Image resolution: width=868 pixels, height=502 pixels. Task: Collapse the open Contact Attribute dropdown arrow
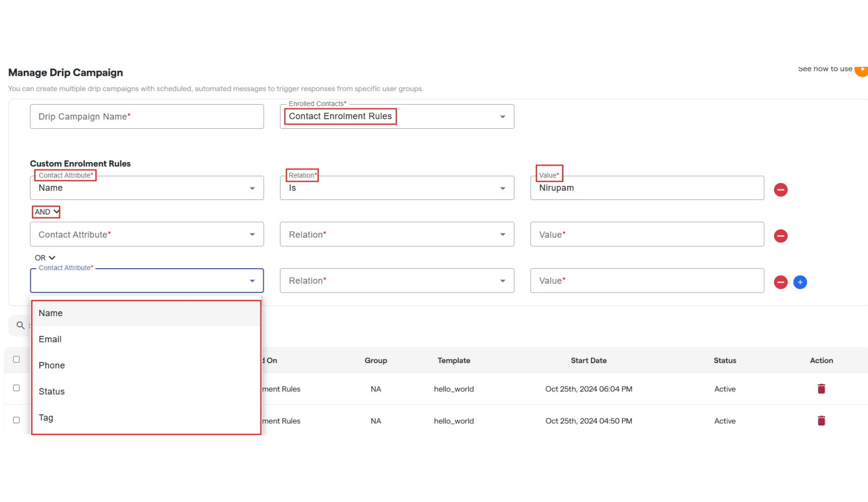tap(252, 281)
